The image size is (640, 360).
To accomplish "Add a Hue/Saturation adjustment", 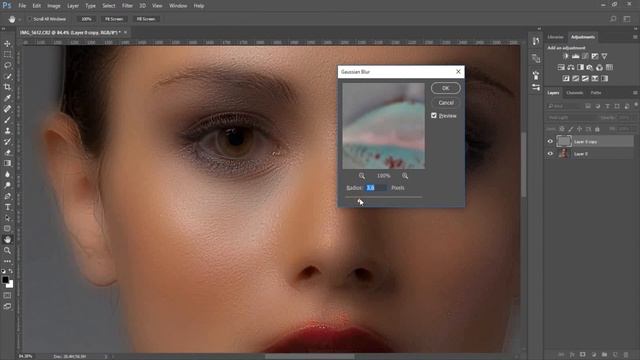I will (x=561, y=67).
